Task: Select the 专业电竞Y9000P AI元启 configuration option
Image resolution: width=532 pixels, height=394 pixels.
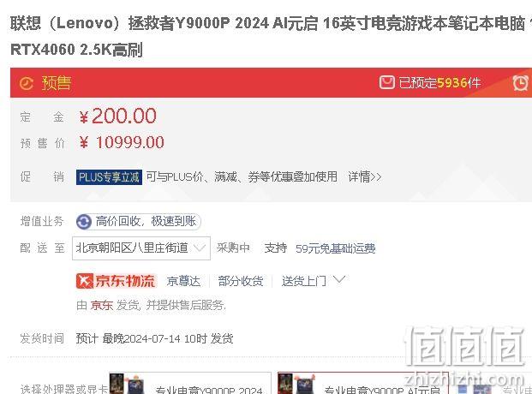Action: click(x=363, y=384)
